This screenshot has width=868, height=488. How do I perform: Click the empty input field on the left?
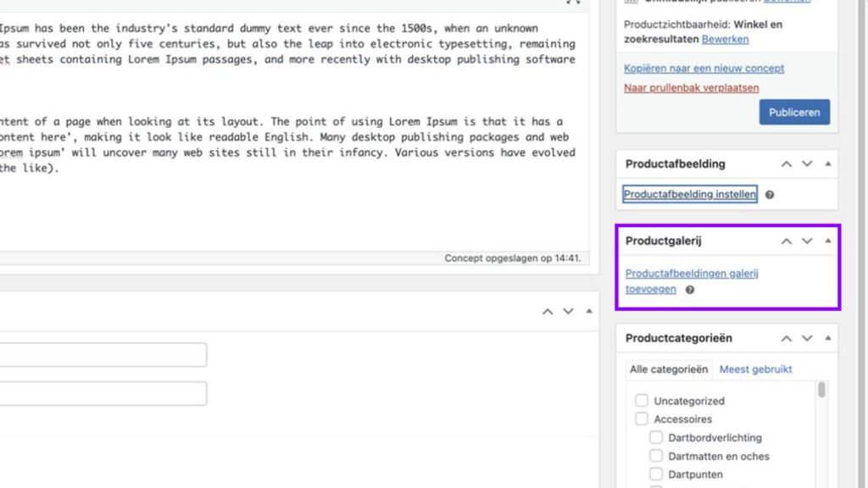[x=102, y=354]
